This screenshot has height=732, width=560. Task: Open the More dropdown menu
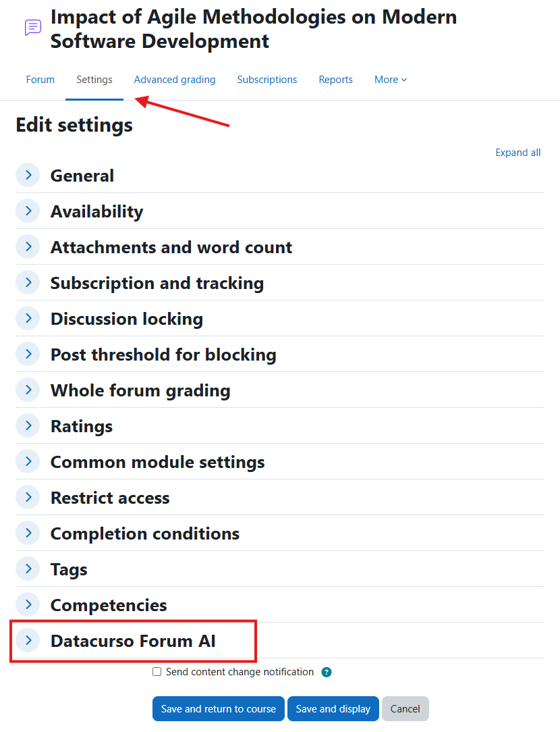390,79
